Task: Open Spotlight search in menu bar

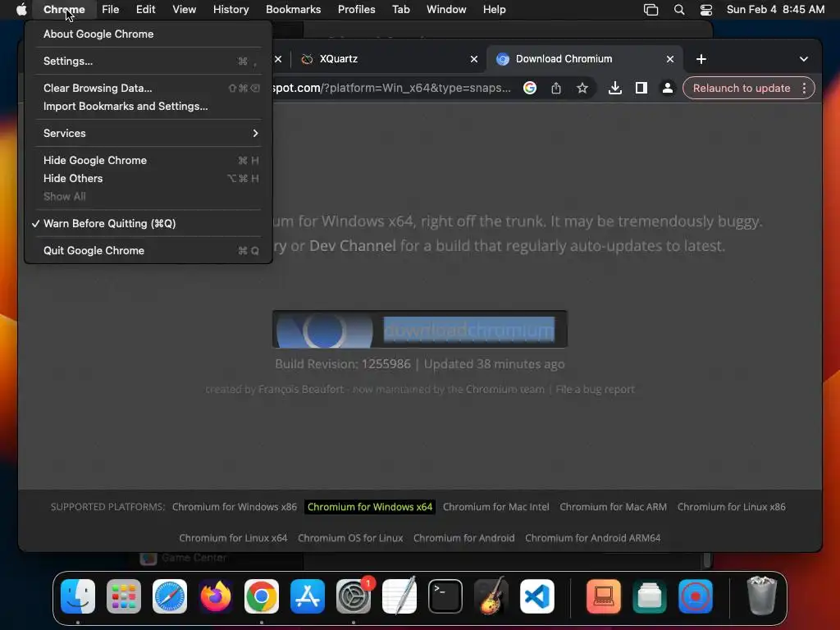Action: click(678, 10)
